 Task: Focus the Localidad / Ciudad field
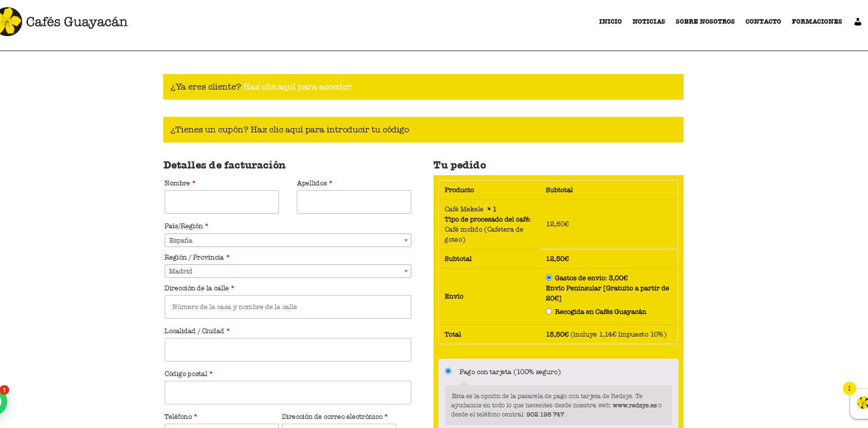(288, 350)
